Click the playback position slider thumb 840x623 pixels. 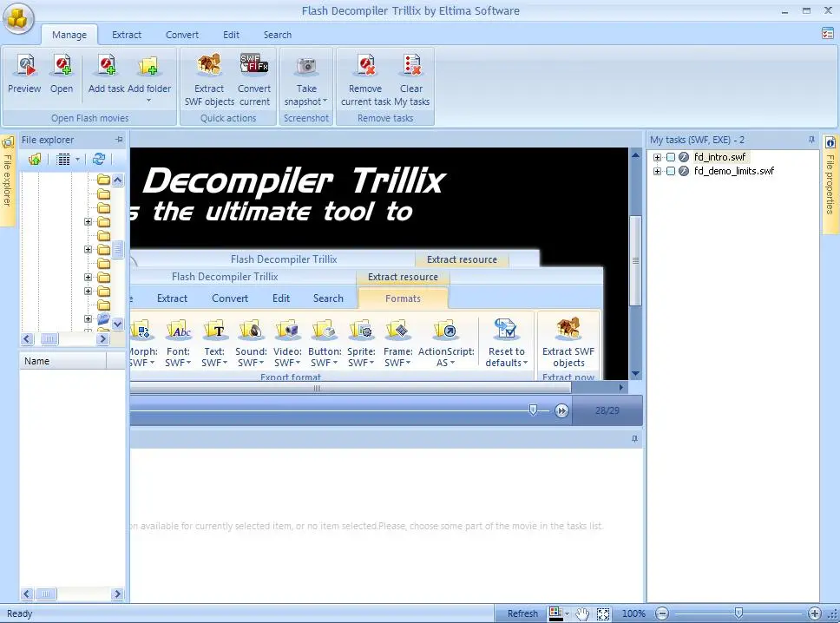[x=533, y=410]
